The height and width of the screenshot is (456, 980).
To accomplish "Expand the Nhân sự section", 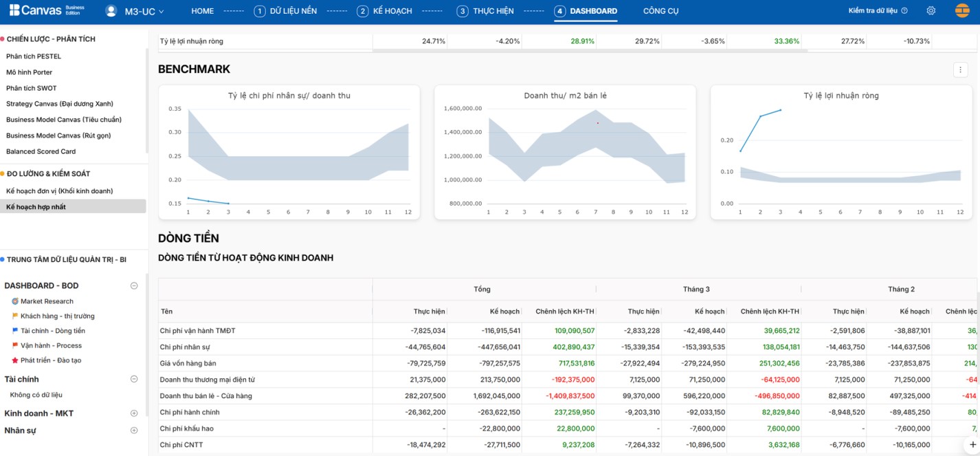I will coord(134,431).
